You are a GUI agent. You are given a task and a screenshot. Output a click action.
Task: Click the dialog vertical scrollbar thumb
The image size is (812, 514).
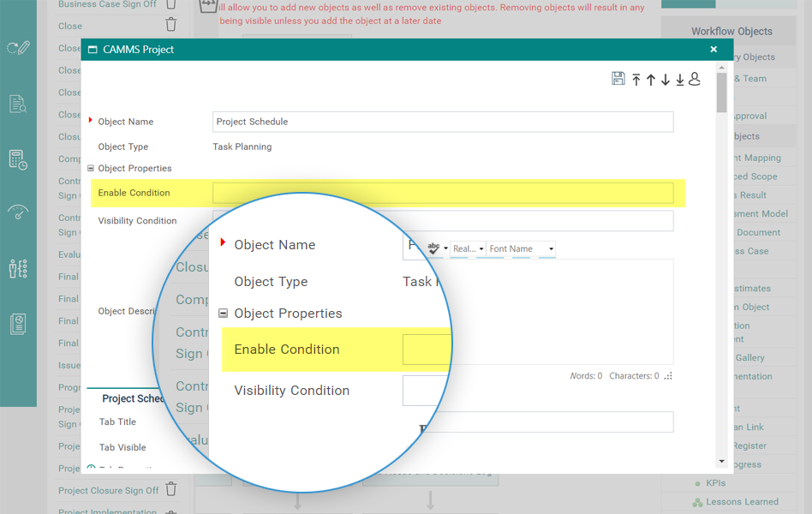[722, 93]
